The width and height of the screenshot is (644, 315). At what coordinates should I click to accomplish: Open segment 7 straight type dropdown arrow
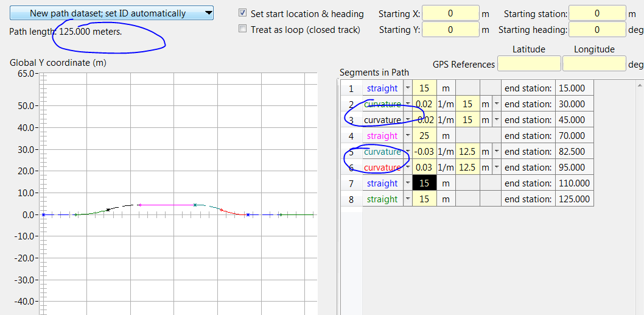[407, 183]
